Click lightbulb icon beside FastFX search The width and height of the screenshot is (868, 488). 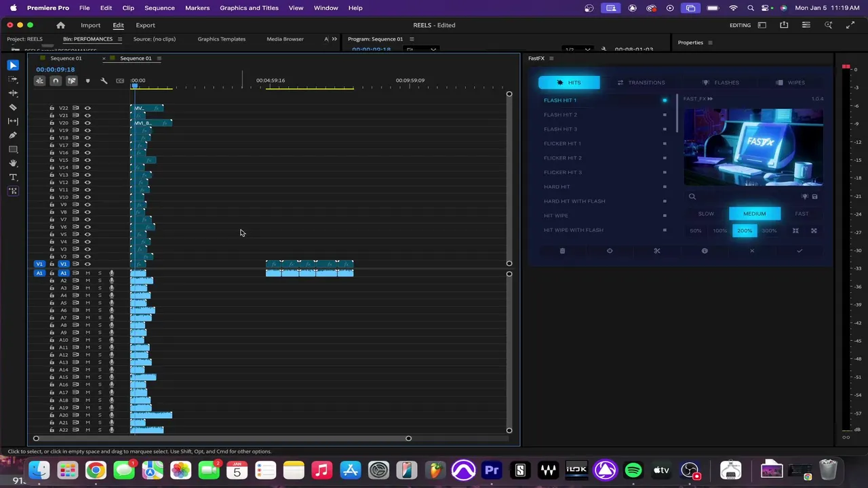coord(804,197)
